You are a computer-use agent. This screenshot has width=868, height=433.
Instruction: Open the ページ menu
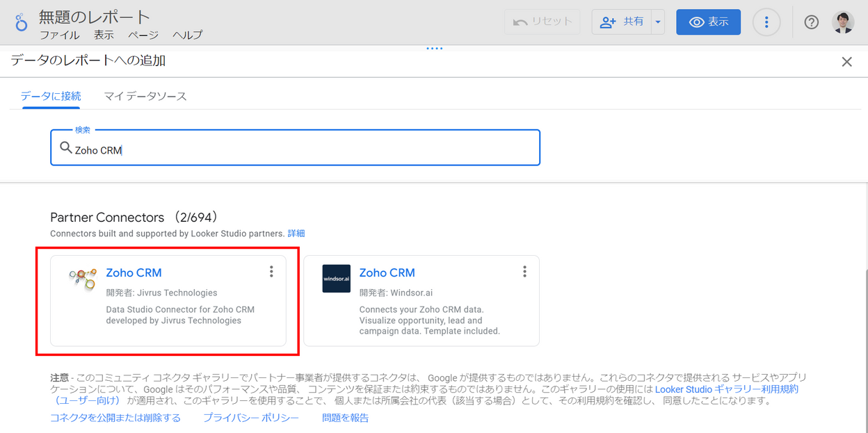143,35
